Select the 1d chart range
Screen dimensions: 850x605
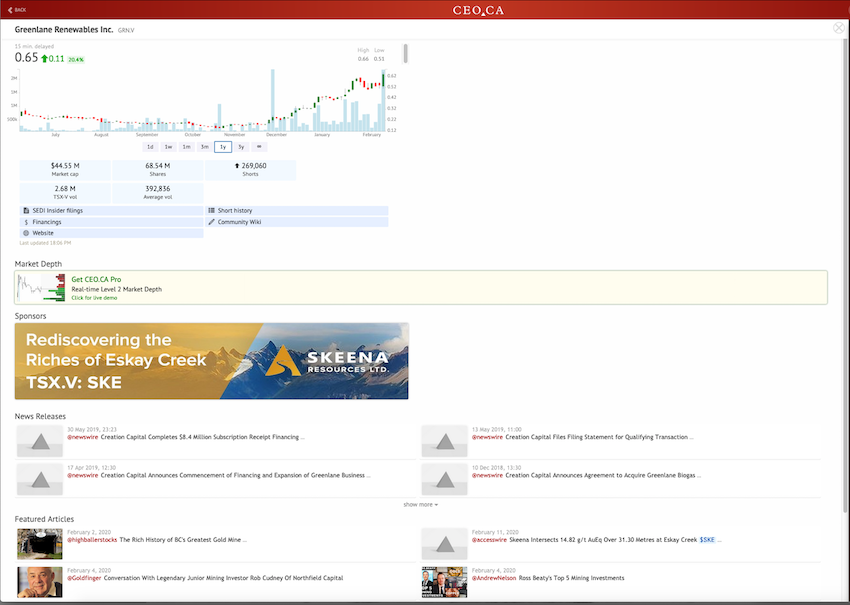coord(150,147)
